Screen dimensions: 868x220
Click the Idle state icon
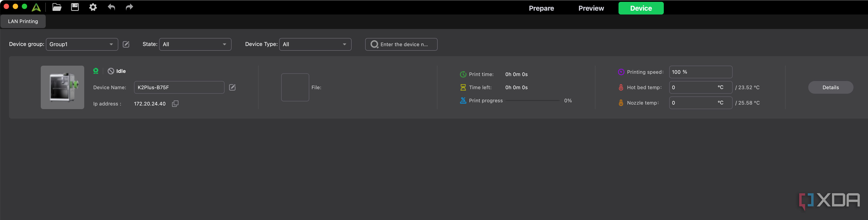[111, 71]
